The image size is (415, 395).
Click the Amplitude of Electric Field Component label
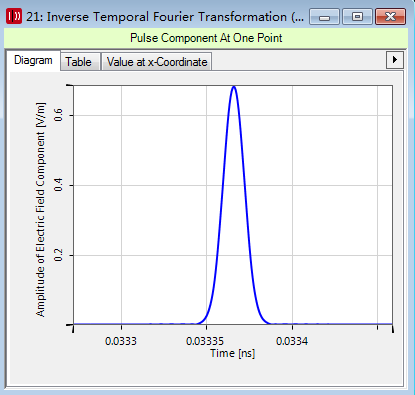(40, 209)
